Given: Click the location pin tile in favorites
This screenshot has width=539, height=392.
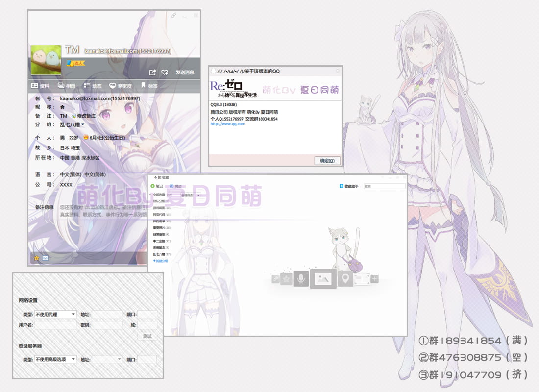Looking at the screenshot, I should click(345, 278).
